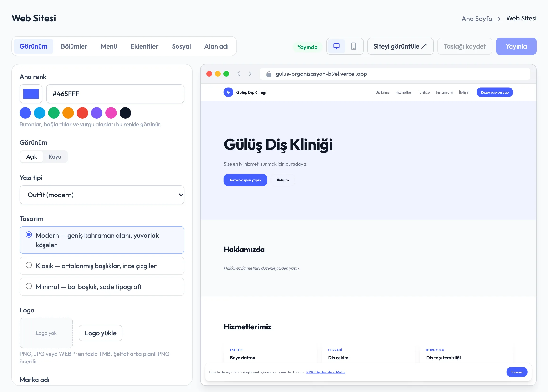Click the Logo yok placeholder box

pos(46,333)
